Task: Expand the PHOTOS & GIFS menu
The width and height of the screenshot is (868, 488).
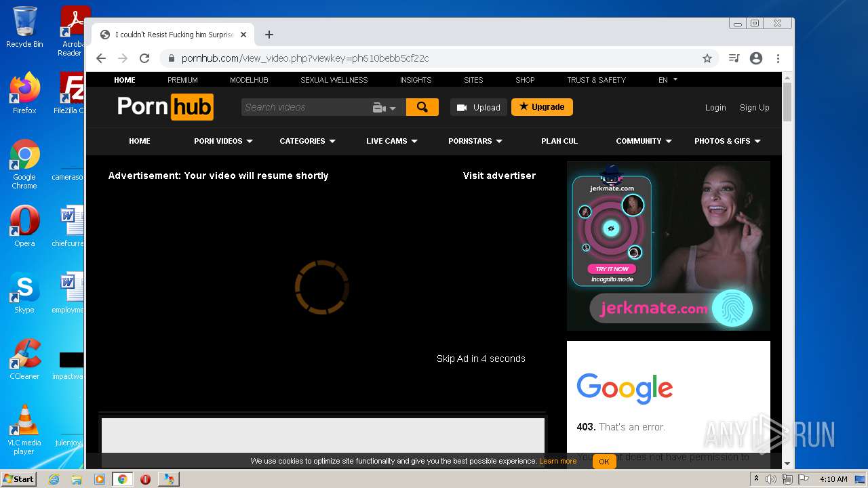Action: click(x=728, y=141)
